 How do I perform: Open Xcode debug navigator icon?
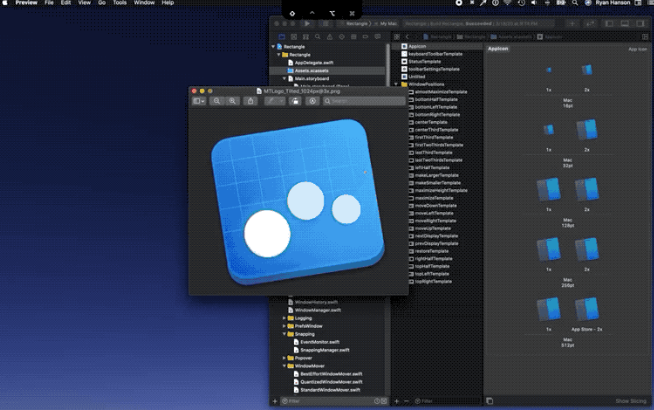click(x=353, y=37)
